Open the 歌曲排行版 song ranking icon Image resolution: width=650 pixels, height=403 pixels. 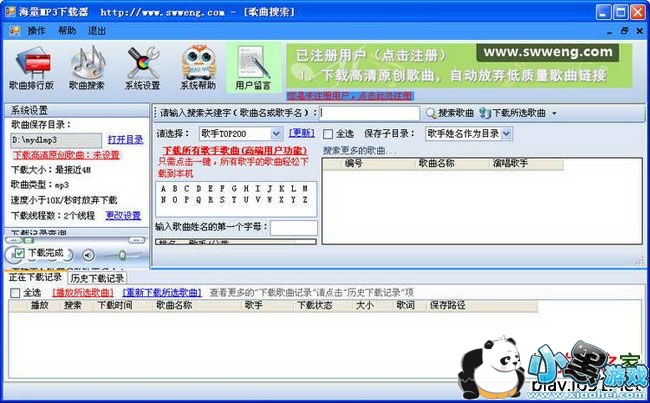coord(32,68)
